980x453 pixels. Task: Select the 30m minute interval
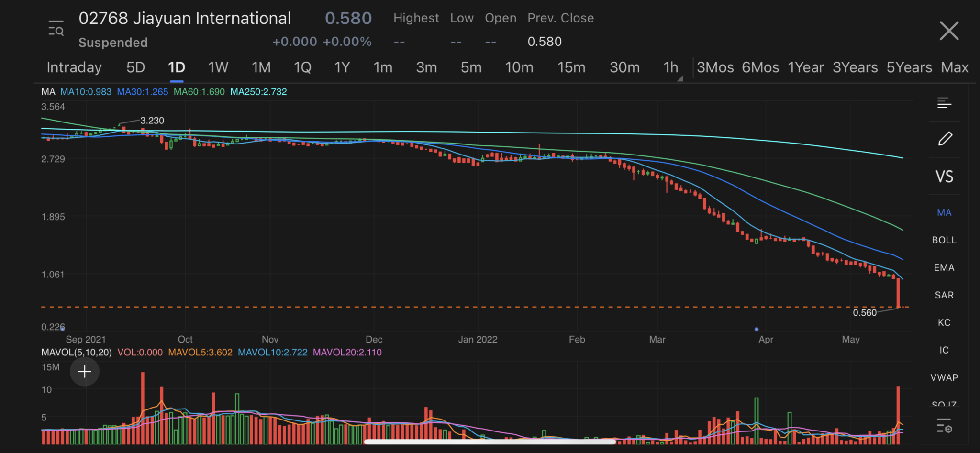pyautogui.click(x=624, y=67)
